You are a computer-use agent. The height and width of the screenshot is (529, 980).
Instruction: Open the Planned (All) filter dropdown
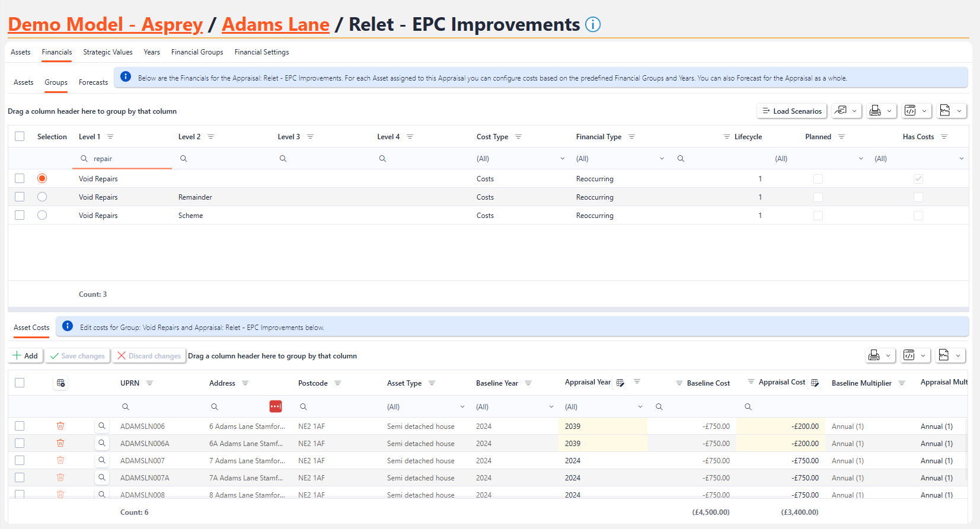[860, 159]
